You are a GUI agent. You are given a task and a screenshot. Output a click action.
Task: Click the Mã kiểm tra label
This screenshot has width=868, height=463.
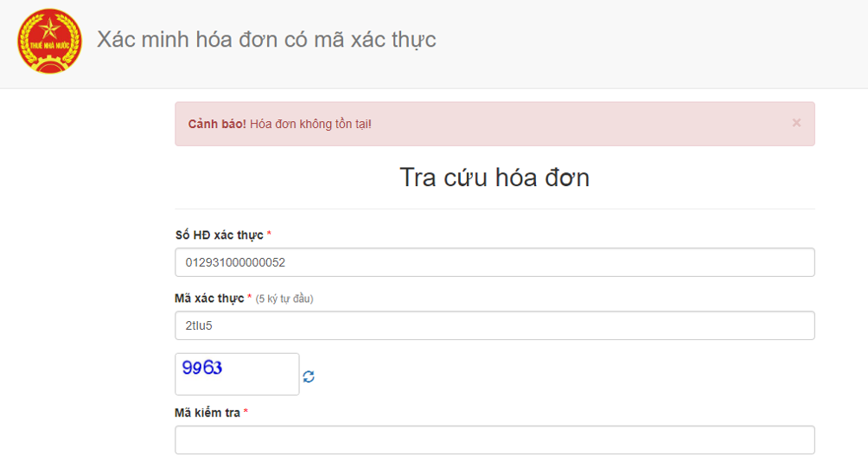207,413
